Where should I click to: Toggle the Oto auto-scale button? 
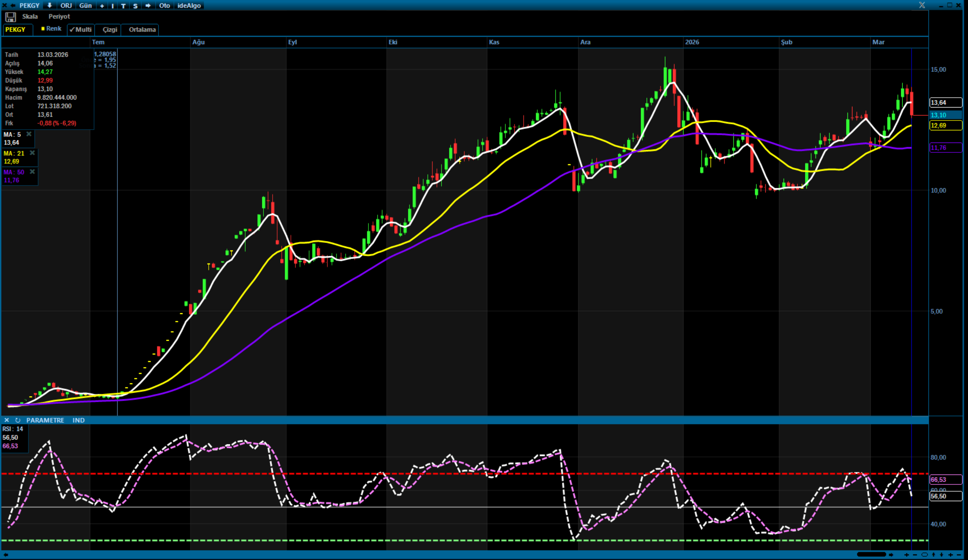164,5
